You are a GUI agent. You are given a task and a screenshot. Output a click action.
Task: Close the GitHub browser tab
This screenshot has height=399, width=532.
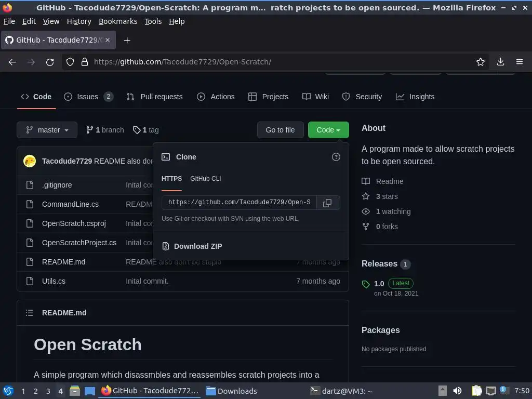click(108, 40)
